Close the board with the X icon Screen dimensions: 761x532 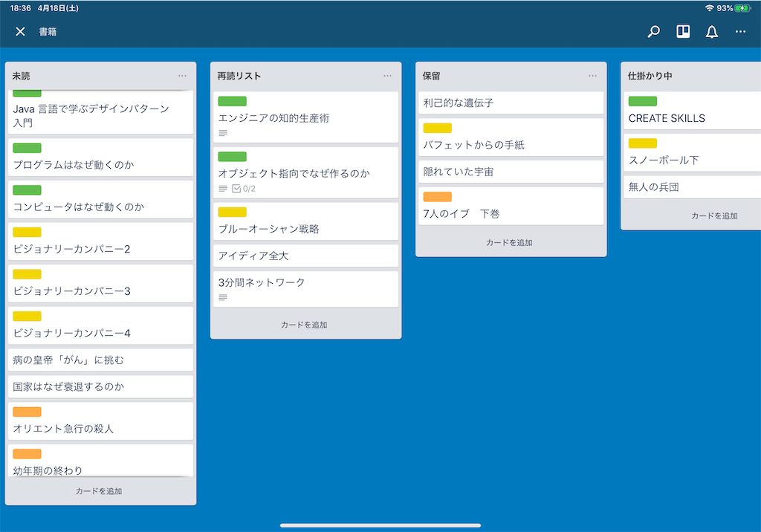pyautogui.click(x=20, y=31)
